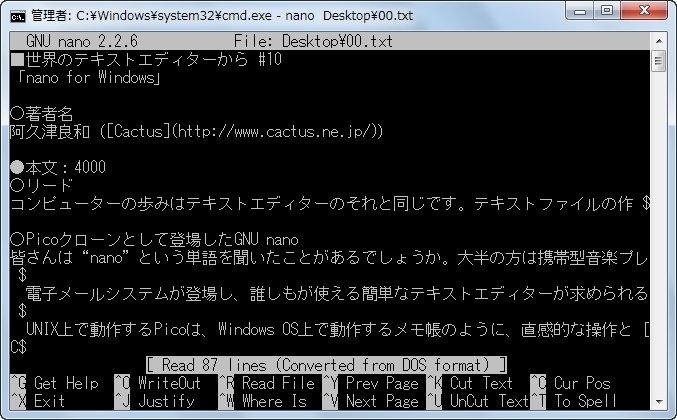Image resolution: width=677 pixels, height=420 pixels.
Task: Click the line '世界のテキストエディターから #10'
Action: click(x=146, y=59)
